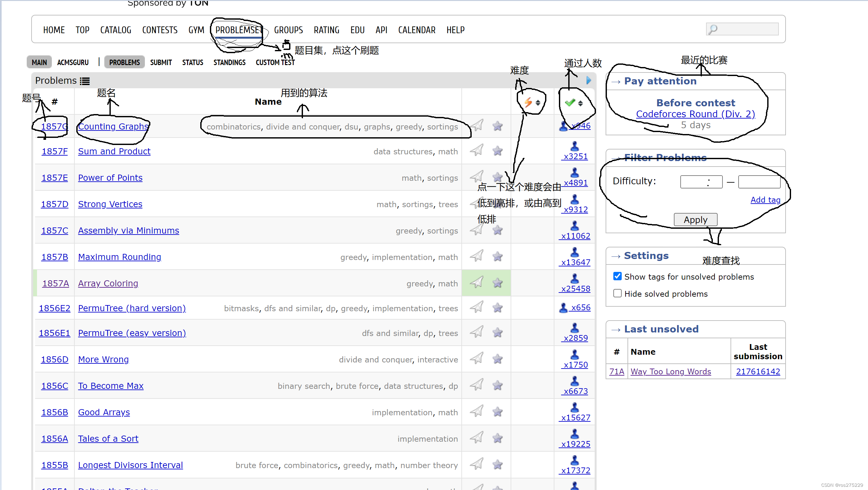The image size is (868, 490).
Task: Click the lightning difficulty column icon
Action: pyautogui.click(x=528, y=102)
